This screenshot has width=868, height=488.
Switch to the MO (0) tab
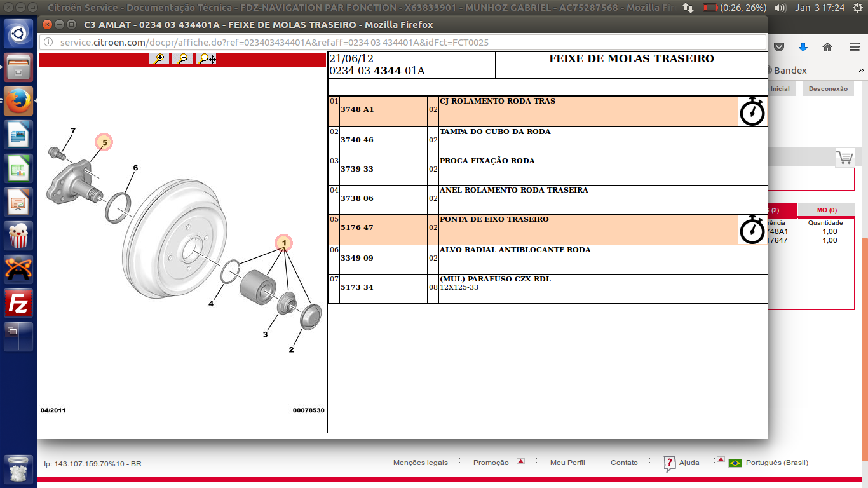tap(826, 210)
